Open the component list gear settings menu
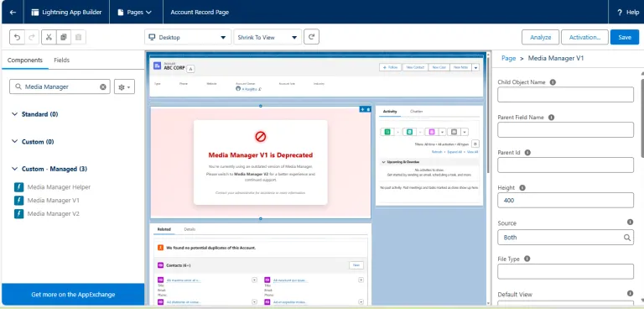Image resolution: width=644 pixels, height=309 pixels. click(124, 87)
